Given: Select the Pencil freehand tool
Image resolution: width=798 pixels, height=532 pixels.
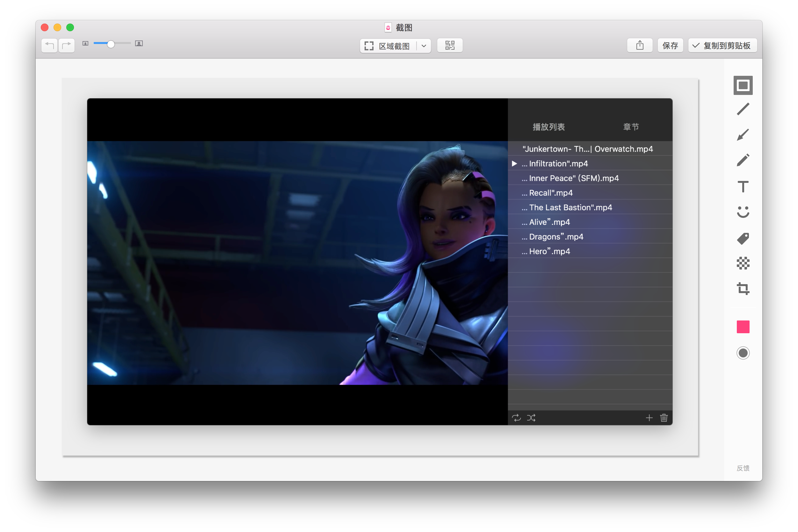Looking at the screenshot, I should click(743, 160).
